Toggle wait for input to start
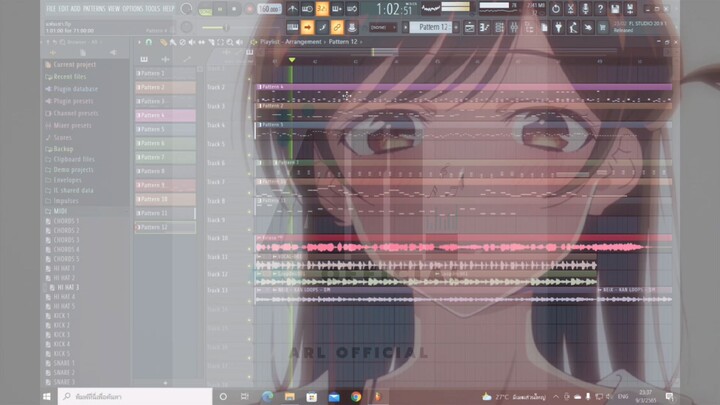Viewport: 720px width, 405px height. point(307,8)
